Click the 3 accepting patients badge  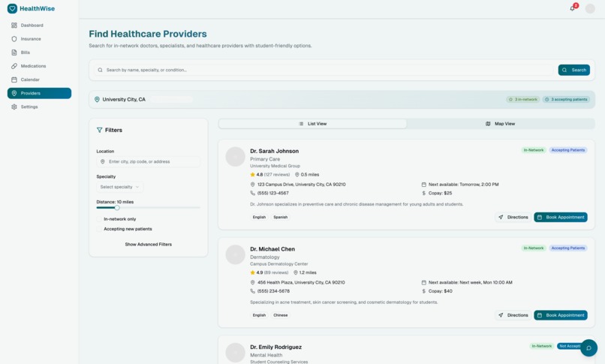(566, 100)
